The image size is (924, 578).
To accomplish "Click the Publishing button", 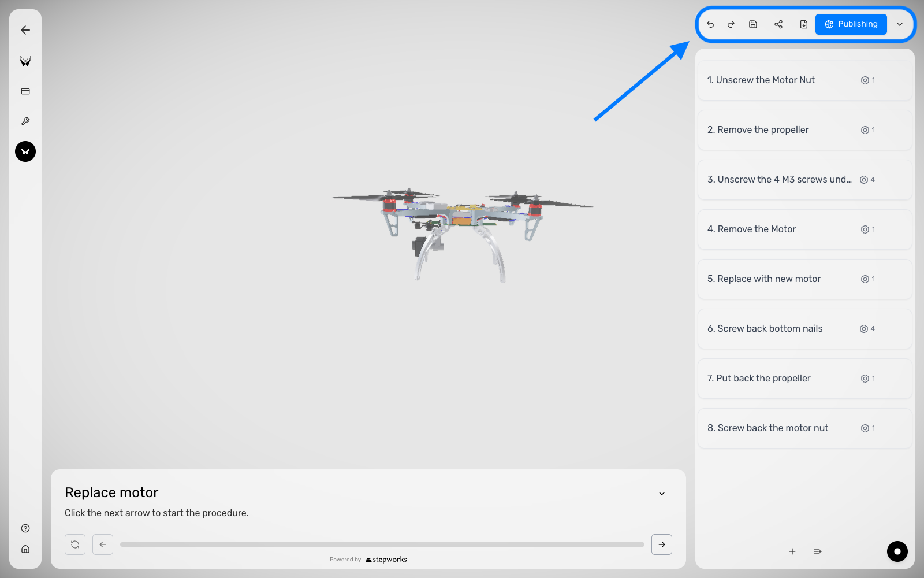I will coord(851,24).
